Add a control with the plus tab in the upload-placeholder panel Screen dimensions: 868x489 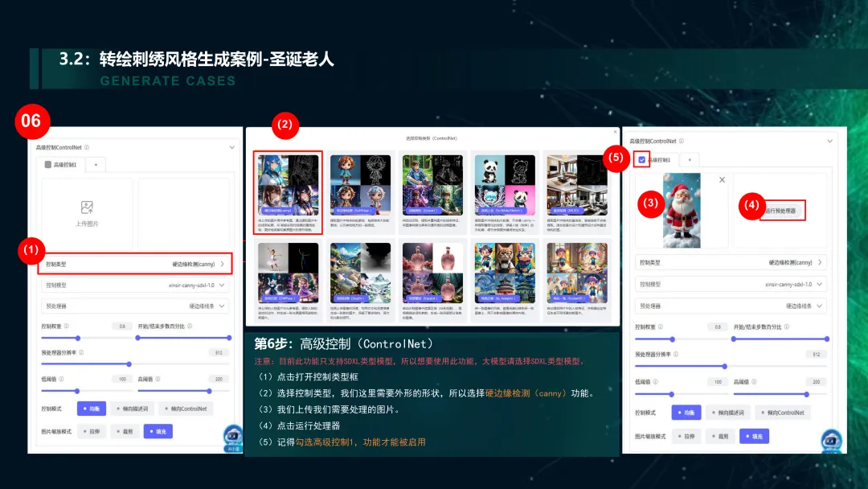(x=96, y=165)
